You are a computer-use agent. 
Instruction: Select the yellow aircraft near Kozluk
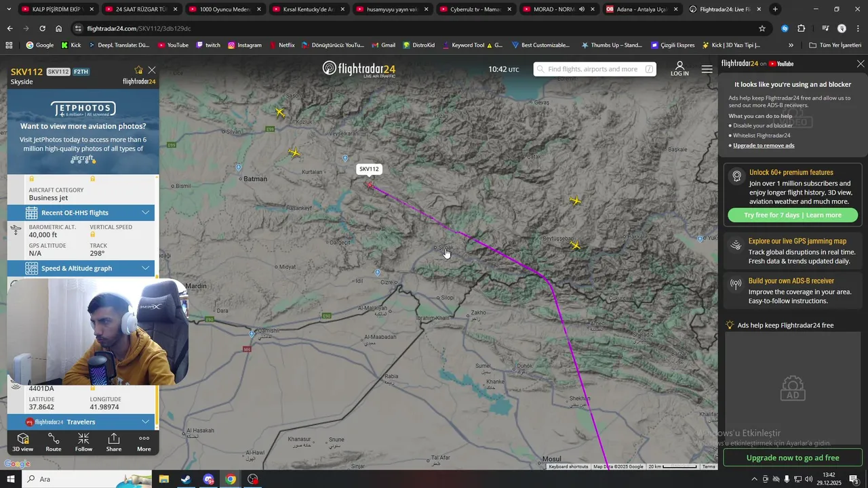(x=280, y=112)
